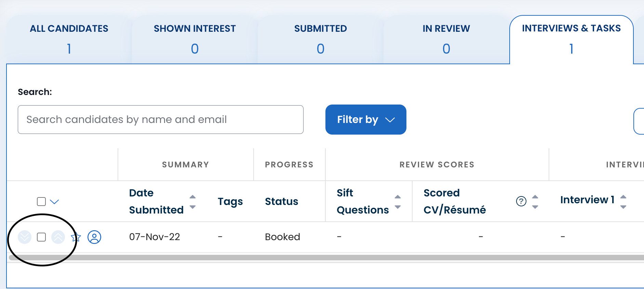Expand the bulk selection chevron dropdown
Image resolution: width=644 pixels, height=289 pixels.
tap(54, 202)
